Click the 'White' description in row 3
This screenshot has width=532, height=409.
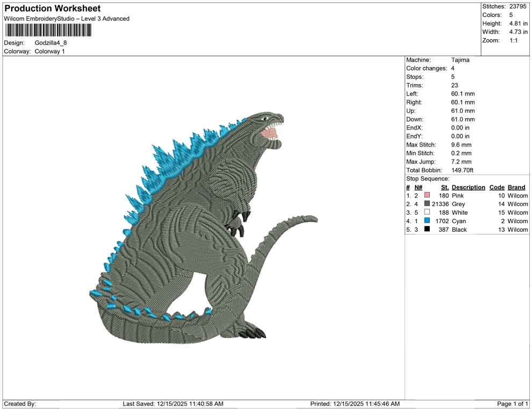tap(460, 213)
